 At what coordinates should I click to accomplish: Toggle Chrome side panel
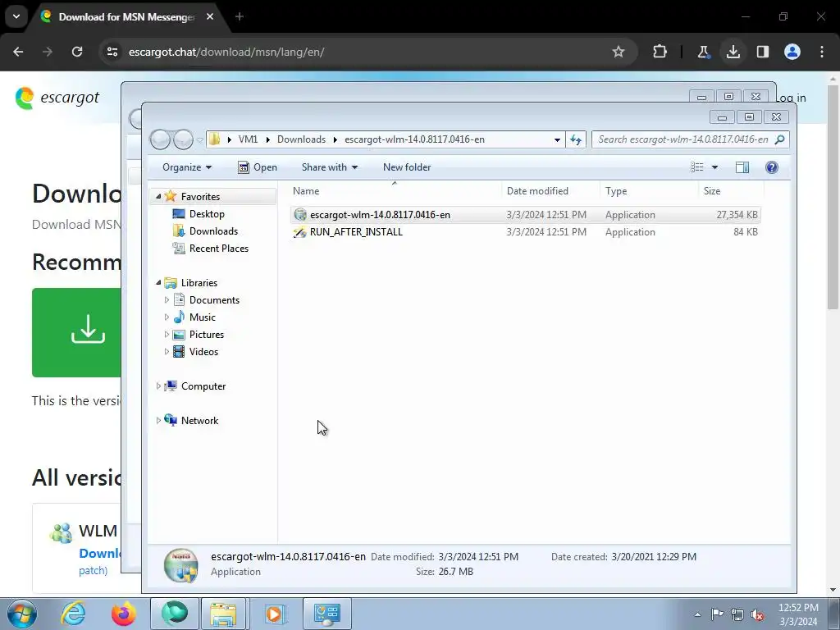coord(762,52)
